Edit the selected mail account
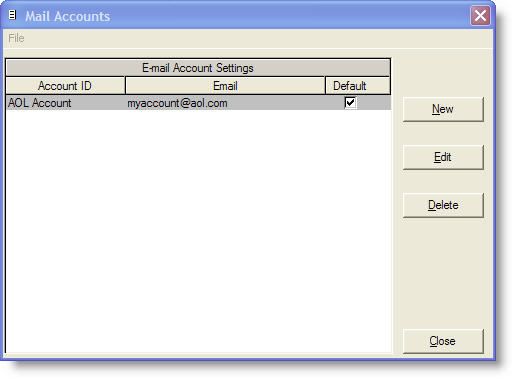 tap(443, 157)
